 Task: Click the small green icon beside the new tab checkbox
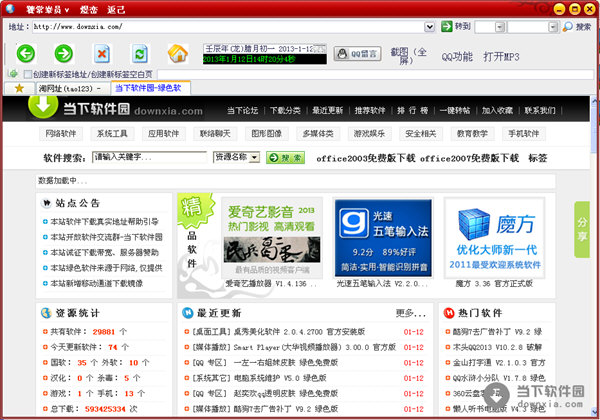pos(13,73)
